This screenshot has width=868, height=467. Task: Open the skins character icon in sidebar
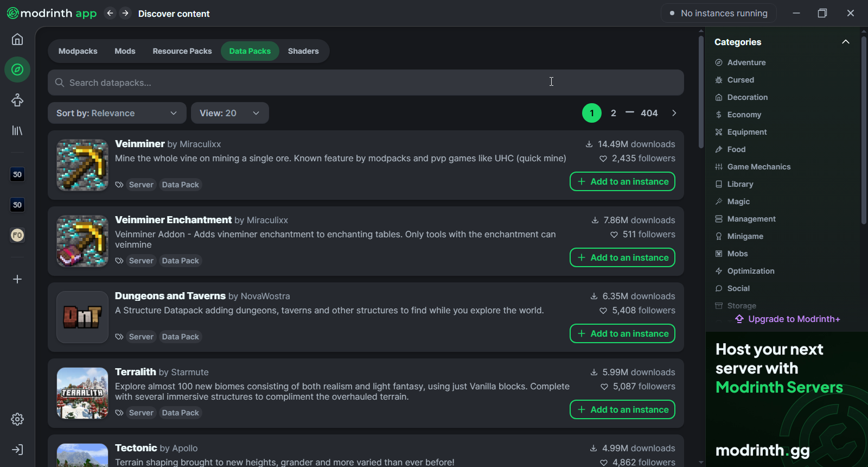point(17,100)
